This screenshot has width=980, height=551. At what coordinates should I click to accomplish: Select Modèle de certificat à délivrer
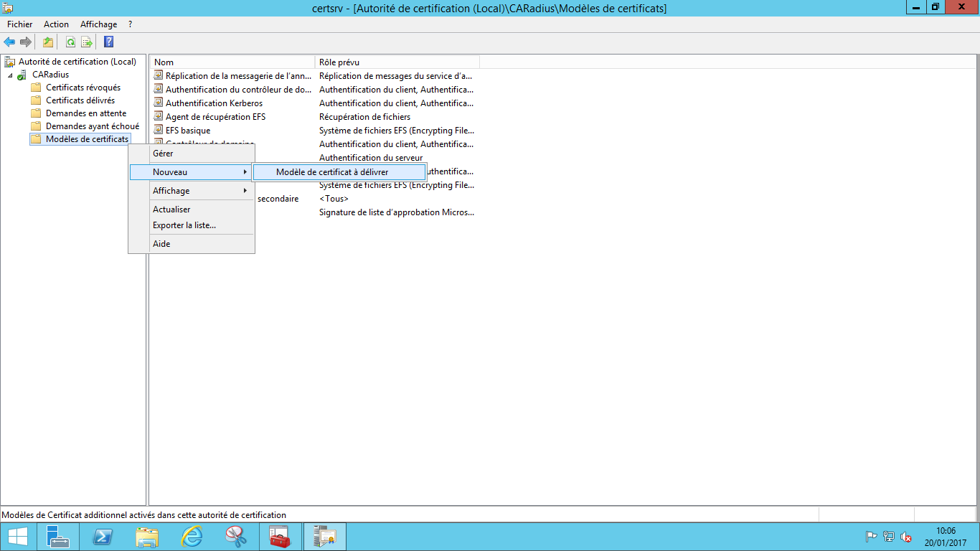point(332,172)
